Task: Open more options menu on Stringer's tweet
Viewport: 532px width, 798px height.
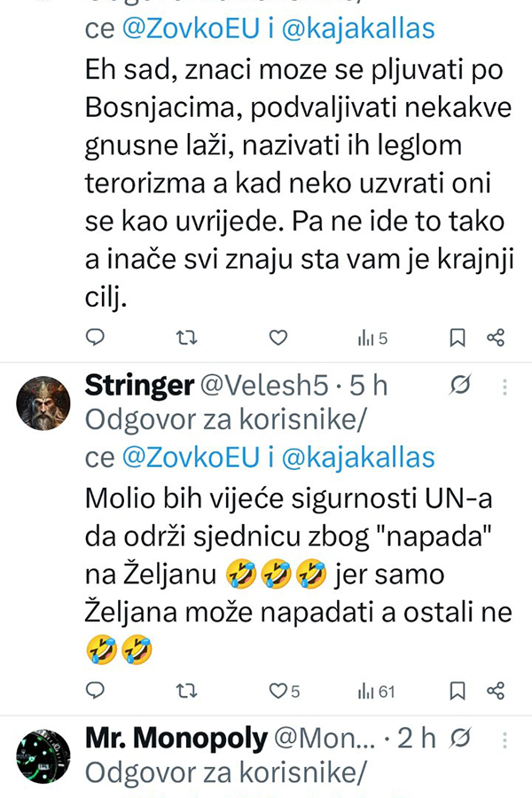Action: (x=505, y=387)
